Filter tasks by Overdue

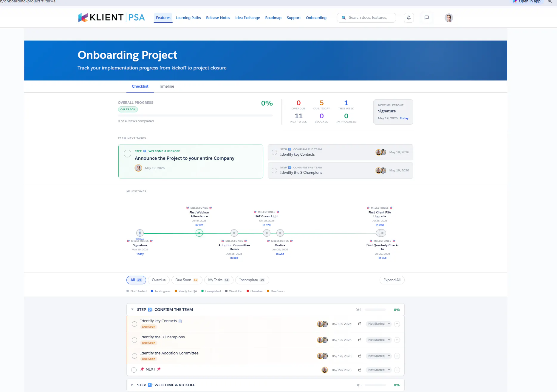pyautogui.click(x=159, y=280)
